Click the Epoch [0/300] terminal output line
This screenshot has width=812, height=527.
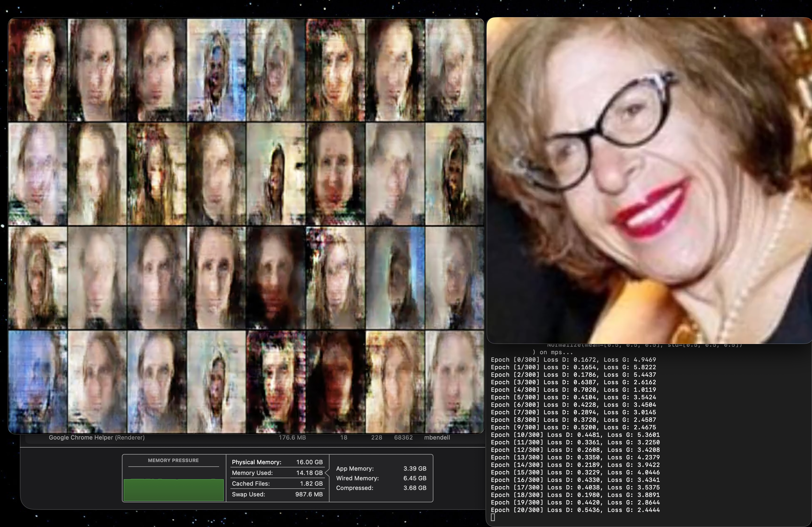click(x=573, y=360)
